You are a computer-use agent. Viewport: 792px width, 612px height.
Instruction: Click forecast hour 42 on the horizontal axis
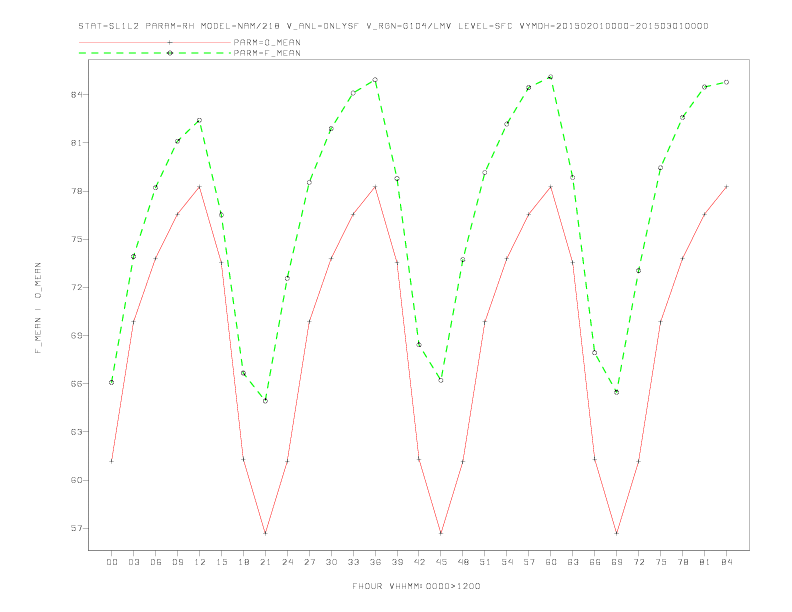coord(419,562)
